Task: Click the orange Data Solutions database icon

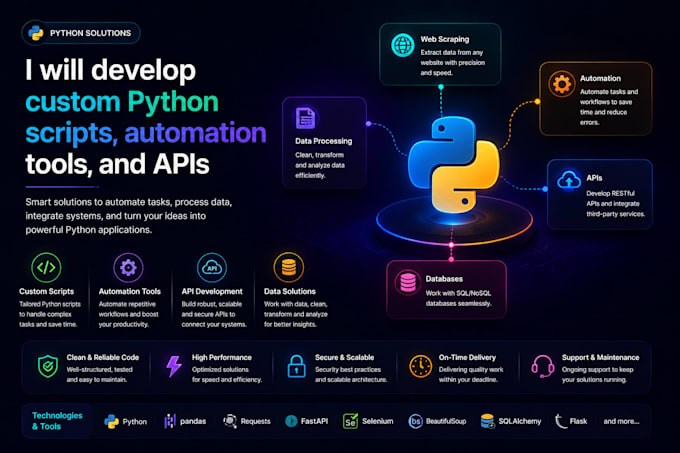Action: pos(289,267)
